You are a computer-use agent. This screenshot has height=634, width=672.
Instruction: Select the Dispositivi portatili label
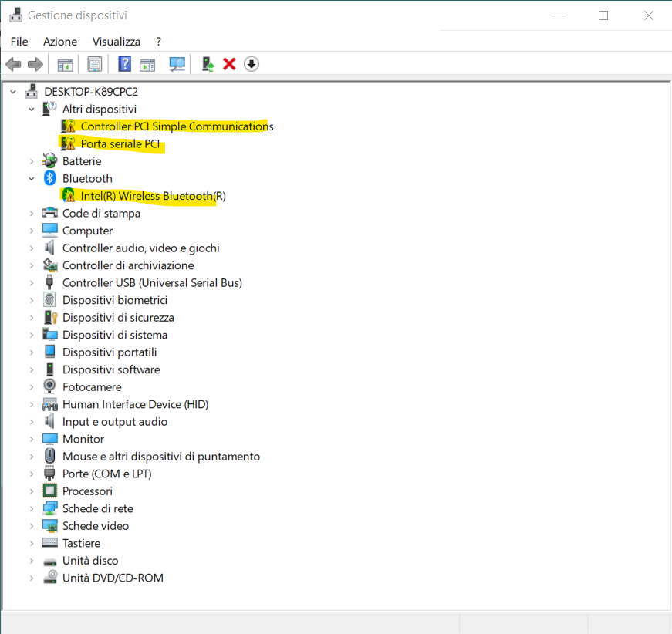coord(110,352)
